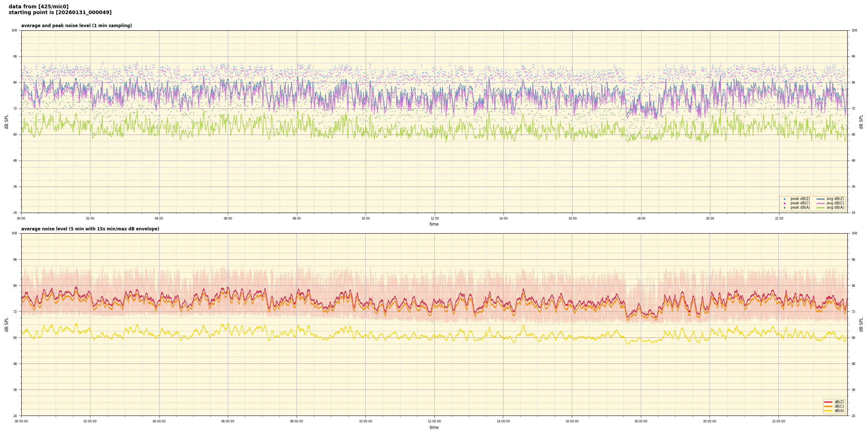Click the peak dB(A) green legend marker

pyautogui.click(x=784, y=208)
